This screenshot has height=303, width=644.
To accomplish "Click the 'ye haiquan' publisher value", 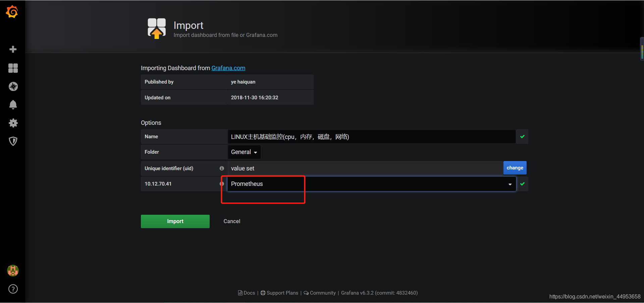I will pos(243,82).
